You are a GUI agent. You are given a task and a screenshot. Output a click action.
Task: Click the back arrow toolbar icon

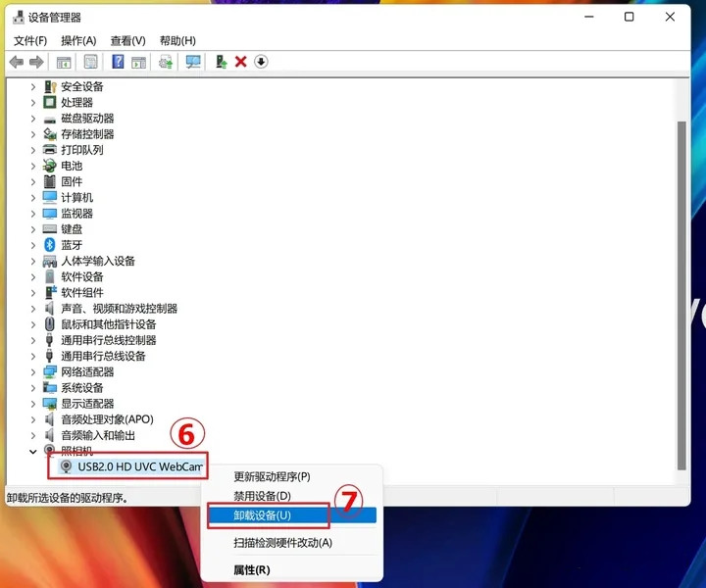pos(16,62)
